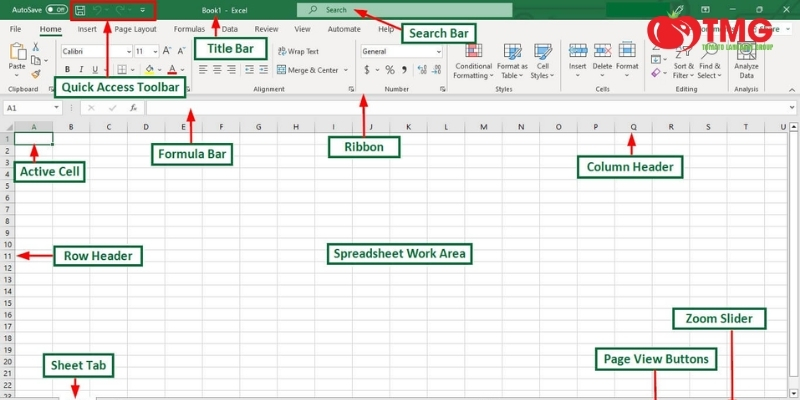
Task: Click the Clear eraser icon in Editing group
Action: [656, 73]
